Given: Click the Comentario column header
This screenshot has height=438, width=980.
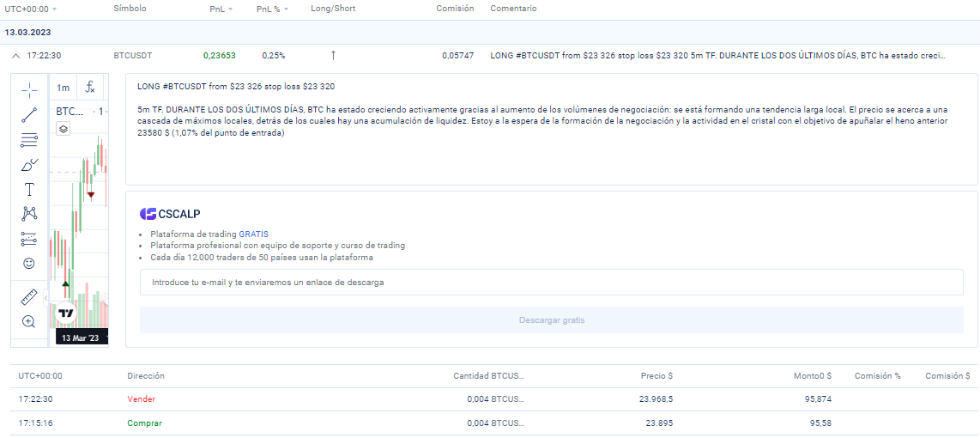Looking at the screenshot, I should [514, 9].
